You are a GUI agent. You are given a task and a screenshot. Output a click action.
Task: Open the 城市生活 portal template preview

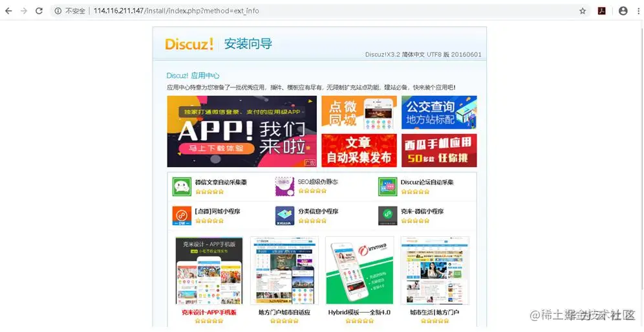(x=435, y=271)
